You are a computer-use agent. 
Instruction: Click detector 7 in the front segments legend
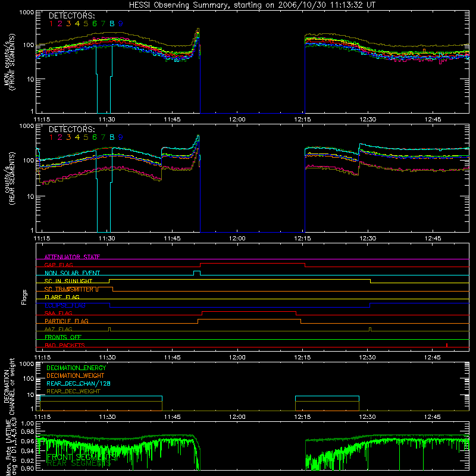[103, 24]
